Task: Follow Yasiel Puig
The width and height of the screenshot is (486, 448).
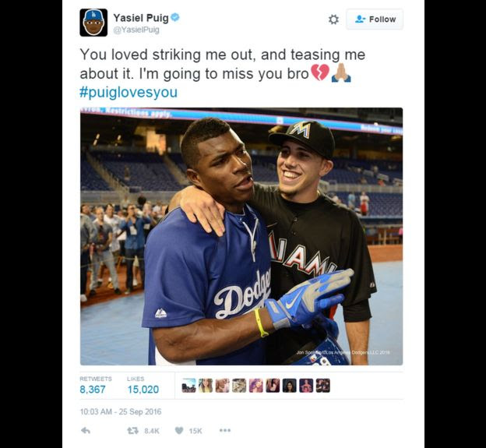Action: click(375, 19)
